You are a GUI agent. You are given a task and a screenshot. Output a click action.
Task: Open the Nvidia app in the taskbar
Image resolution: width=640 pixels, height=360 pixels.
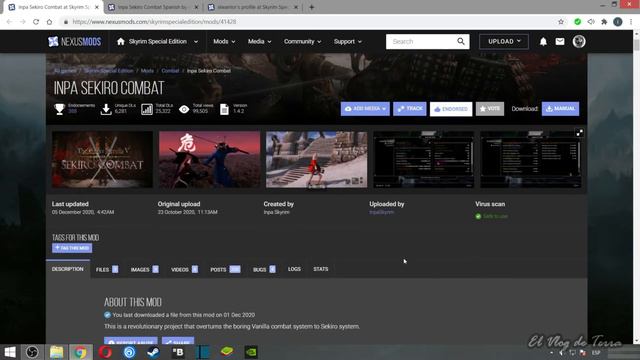[251, 352]
